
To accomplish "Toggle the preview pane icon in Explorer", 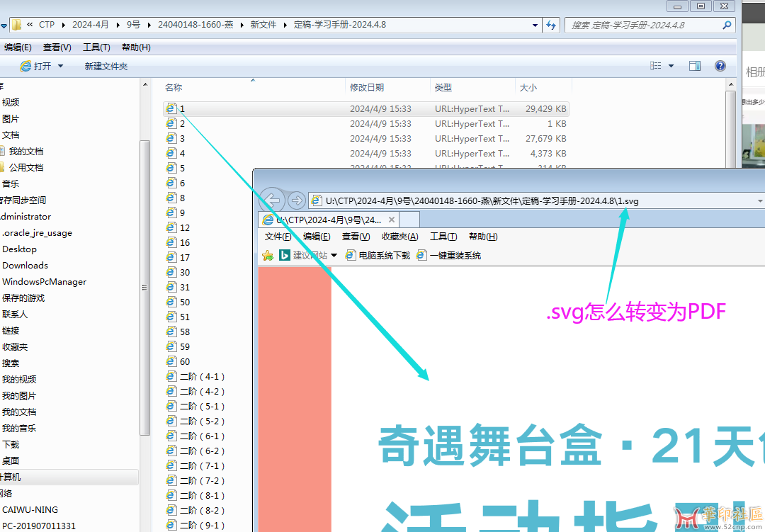I will tap(694, 66).
